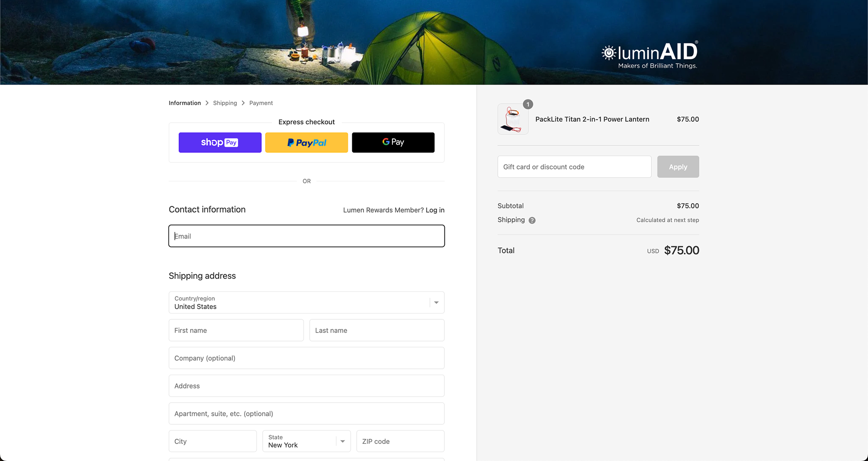The image size is (868, 461).
Task: Focus the Email input field
Action: coord(307,236)
